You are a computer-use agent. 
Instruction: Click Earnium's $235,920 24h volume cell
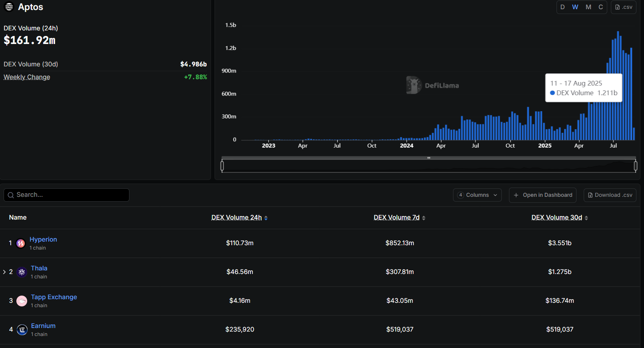240,330
